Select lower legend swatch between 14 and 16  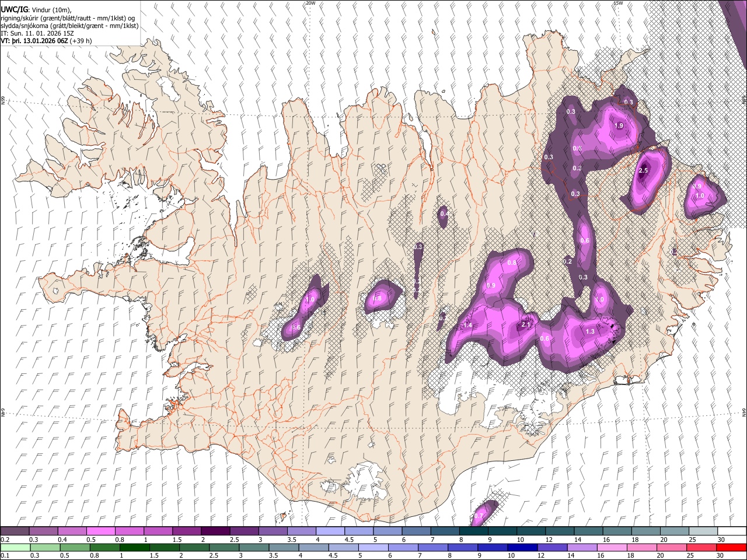pyautogui.click(x=583, y=547)
